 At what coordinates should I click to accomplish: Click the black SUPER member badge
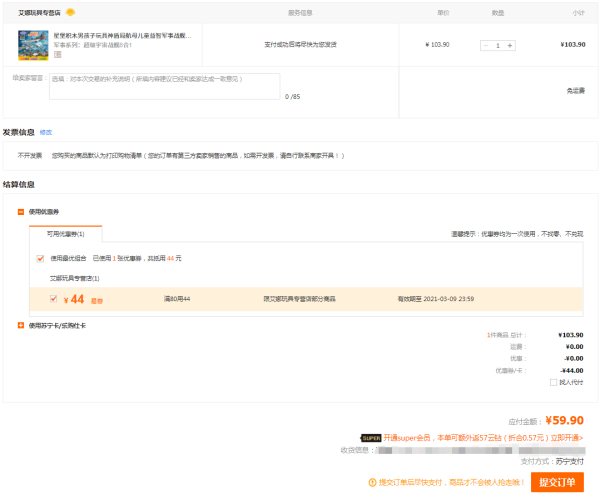pyautogui.click(x=371, y=438)
